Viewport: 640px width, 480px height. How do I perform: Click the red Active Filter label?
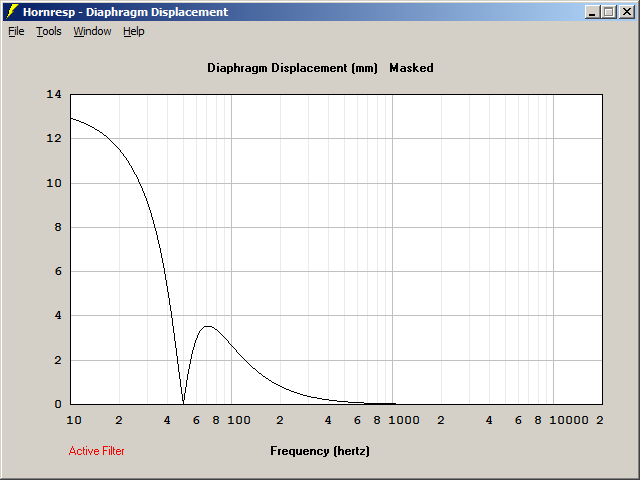click(x=96, y=451)
